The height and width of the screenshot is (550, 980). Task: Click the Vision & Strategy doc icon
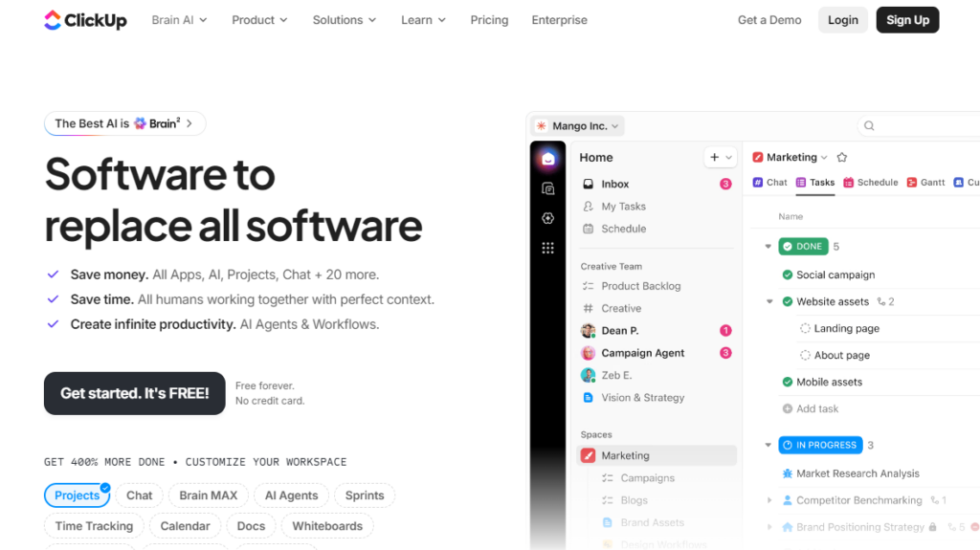(x=589, y=398)
